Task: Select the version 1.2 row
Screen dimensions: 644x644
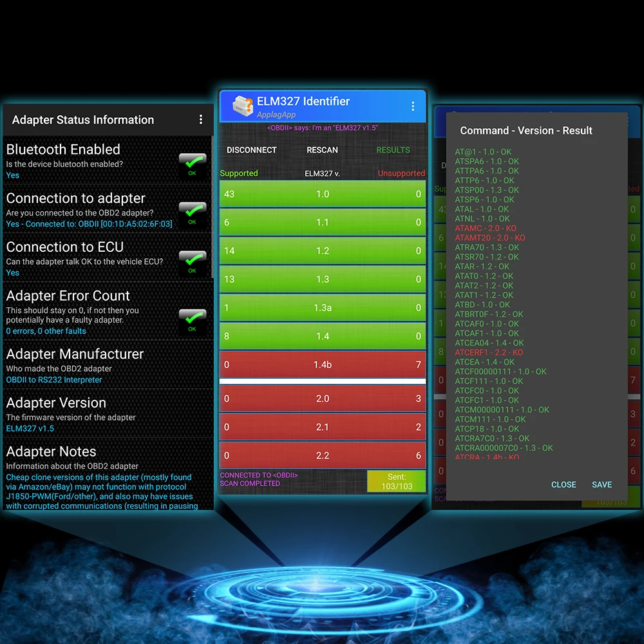Action: (x=323, y=251)
